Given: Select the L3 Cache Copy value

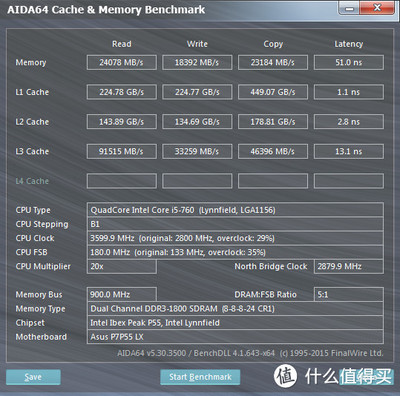Looking at the screenshot, I should 273,151.
